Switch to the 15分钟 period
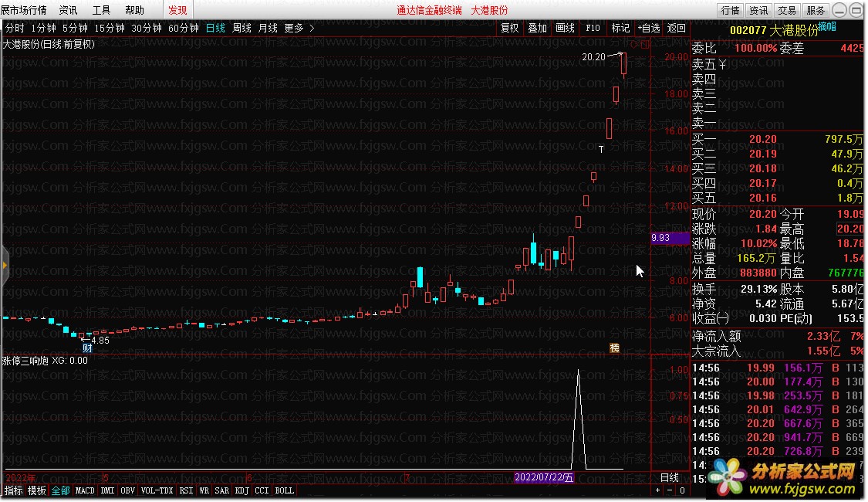This screenshot has height=502, width=868. point(109,28)
